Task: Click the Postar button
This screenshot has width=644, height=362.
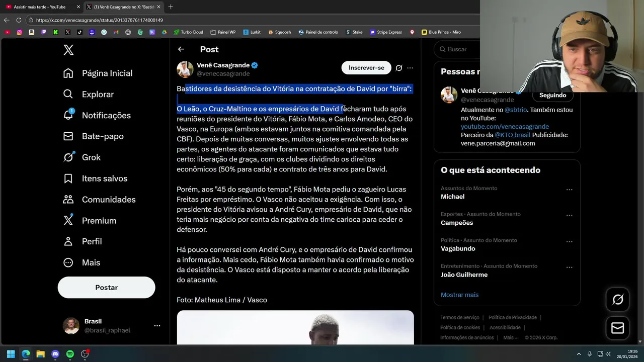Action: [x=106, y=288]
